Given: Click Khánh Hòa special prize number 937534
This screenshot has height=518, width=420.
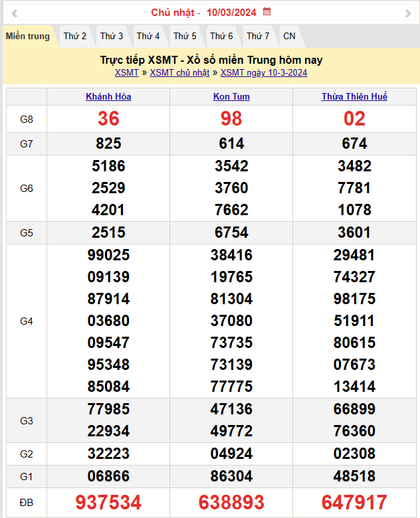Looking at the screenshot, I should (108, 503).
